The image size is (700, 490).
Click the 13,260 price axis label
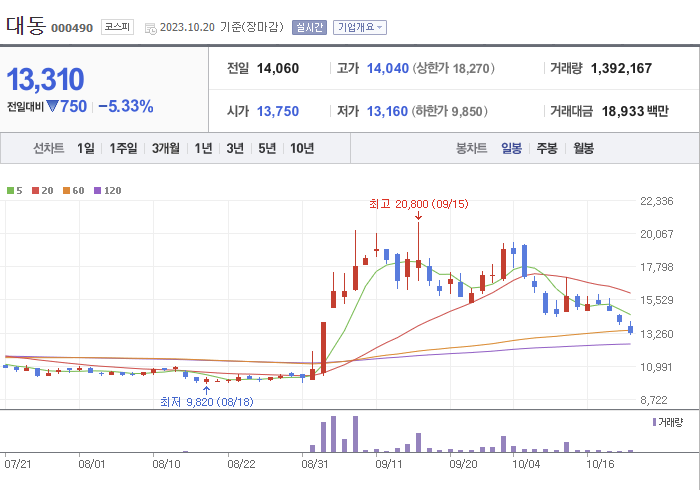657,334
